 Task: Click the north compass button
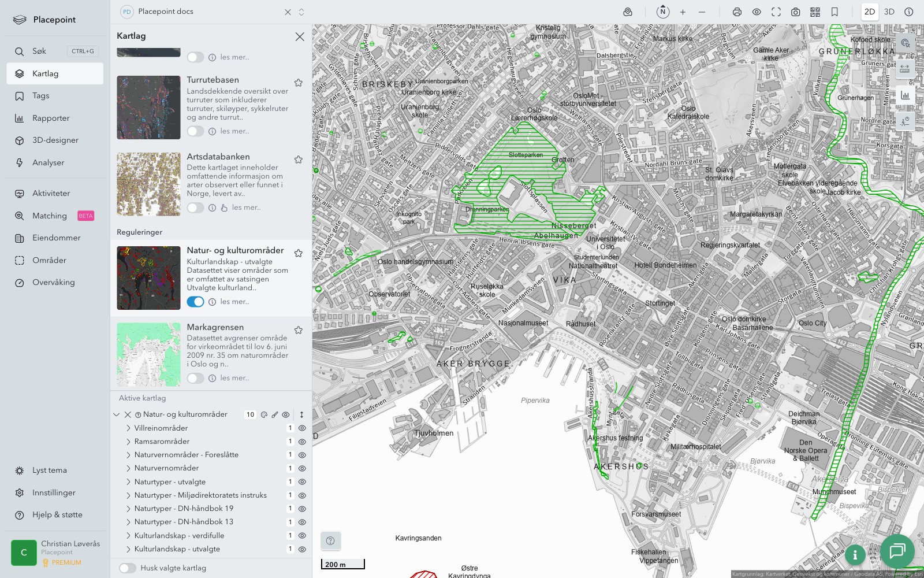point(663,12)
